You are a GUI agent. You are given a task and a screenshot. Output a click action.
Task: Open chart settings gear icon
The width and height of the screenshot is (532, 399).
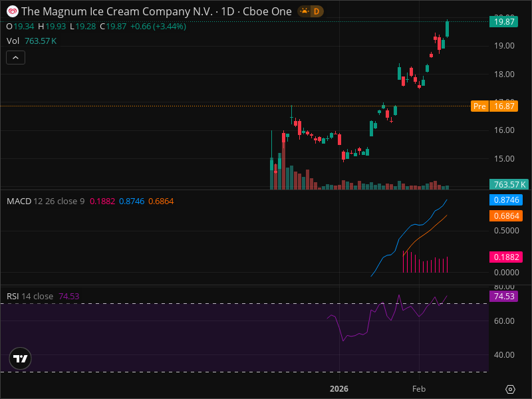coord(510,389)
